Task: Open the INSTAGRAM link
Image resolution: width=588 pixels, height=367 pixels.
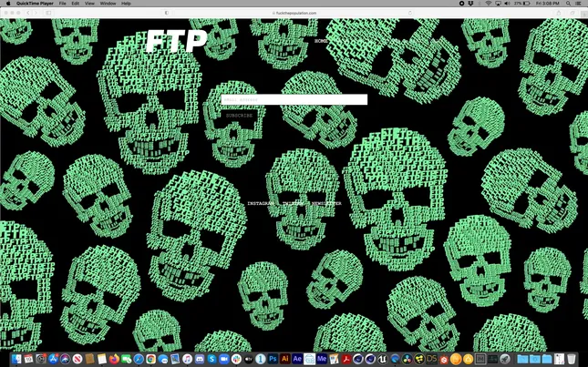Action: point(261,203)
